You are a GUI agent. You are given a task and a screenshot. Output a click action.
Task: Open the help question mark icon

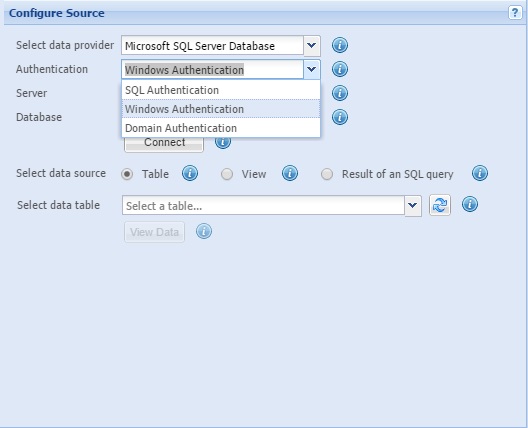(x=515, y=13)
